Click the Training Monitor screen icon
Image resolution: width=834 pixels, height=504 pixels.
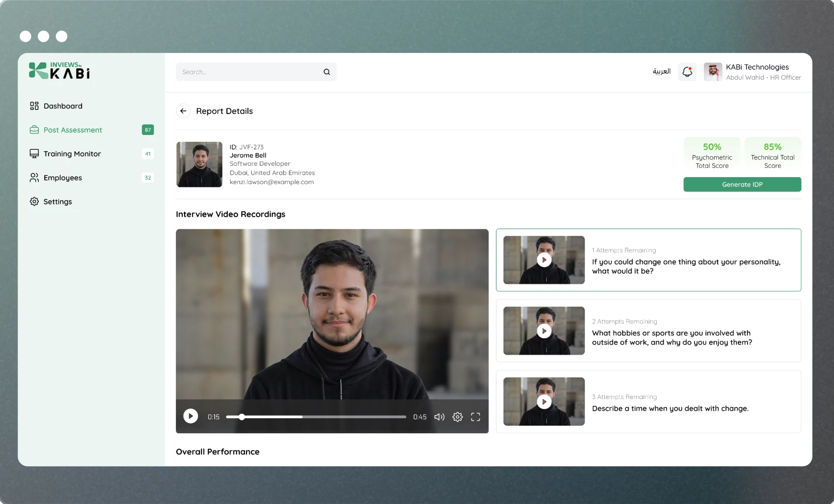tap(34, 154)
